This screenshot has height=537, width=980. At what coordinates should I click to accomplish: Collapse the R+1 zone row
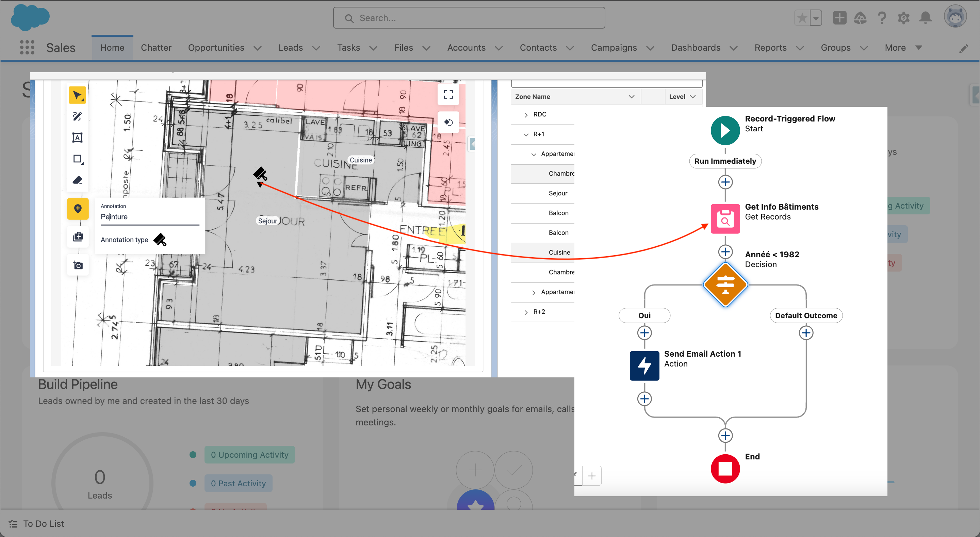coord(526,134)
